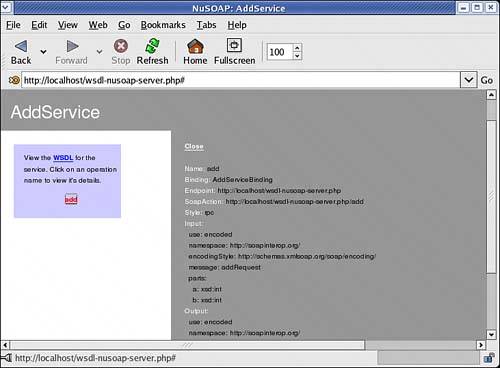Open the Bookmarks menu
The image size is (500, 368).
(163, 25)
